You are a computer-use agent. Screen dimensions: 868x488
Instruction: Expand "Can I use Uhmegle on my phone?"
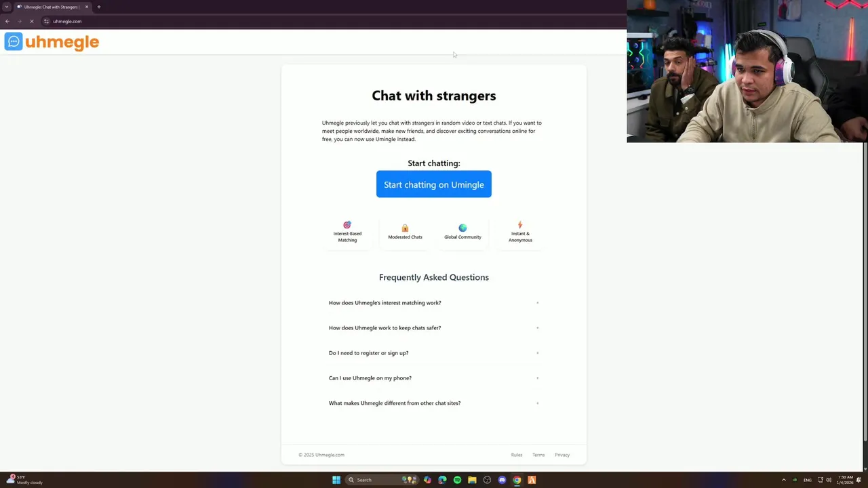click(x=434, y=378)
